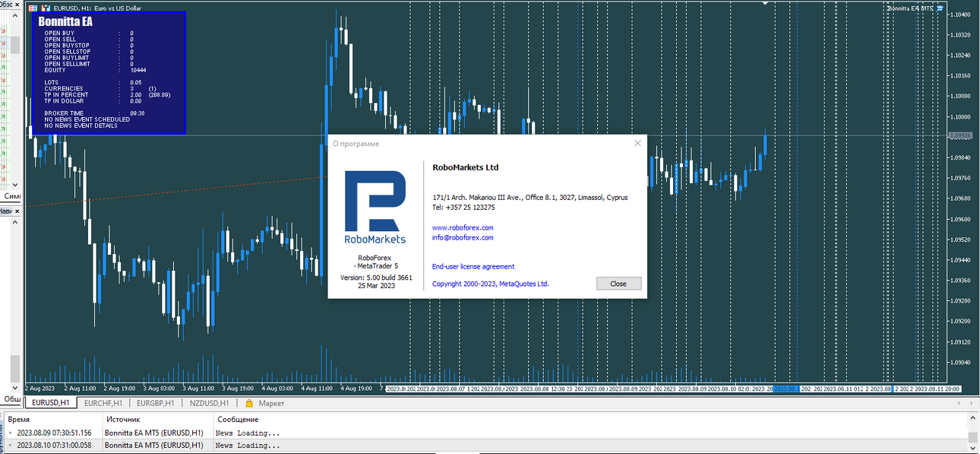Switch to the EURGBP,H1 chart tab
The height and width of the screenshot is (454, 980).
tap(155, 403)
